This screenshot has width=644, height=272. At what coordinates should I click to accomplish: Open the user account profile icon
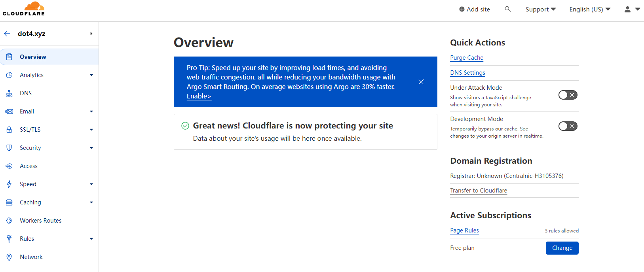[x=627, y=9]
